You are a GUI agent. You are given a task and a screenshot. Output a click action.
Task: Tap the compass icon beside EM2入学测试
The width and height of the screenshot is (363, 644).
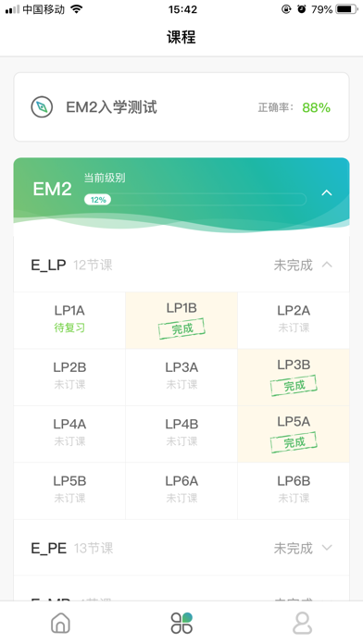42,107
